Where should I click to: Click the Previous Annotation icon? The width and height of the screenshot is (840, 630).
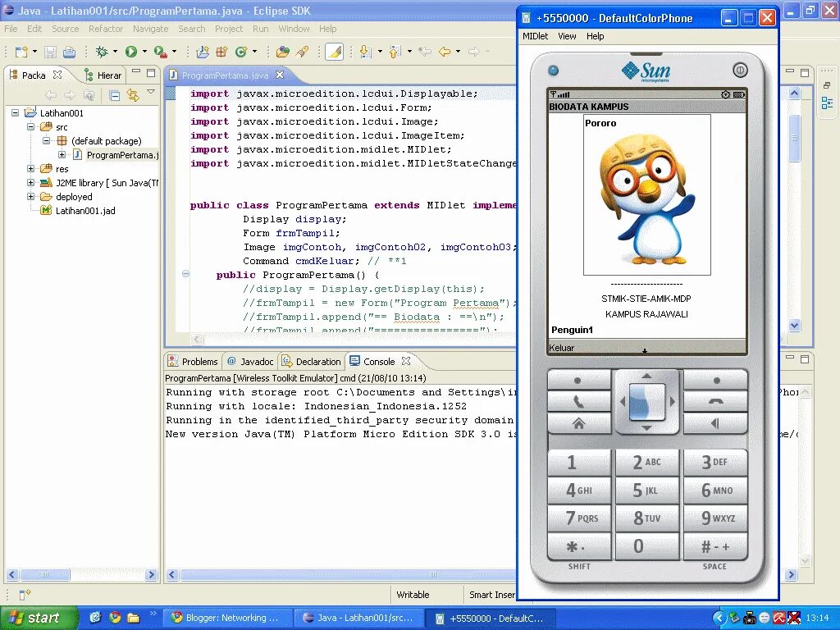(395, 52)
